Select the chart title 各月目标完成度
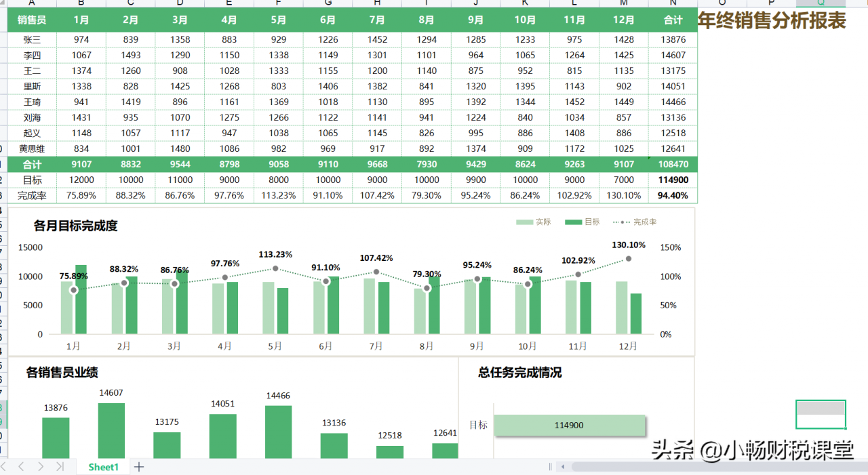The image size is (868, 475). [75, 226]
